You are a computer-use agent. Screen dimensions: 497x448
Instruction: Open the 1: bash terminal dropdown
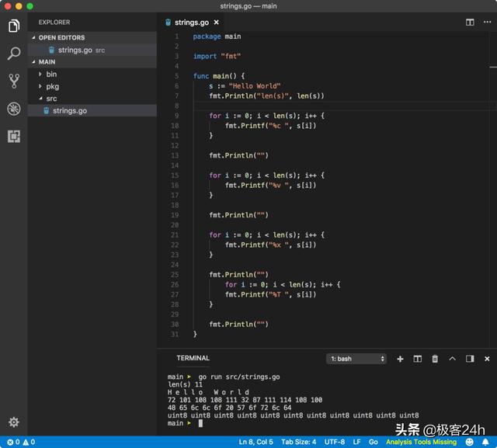tap(356, 359)
